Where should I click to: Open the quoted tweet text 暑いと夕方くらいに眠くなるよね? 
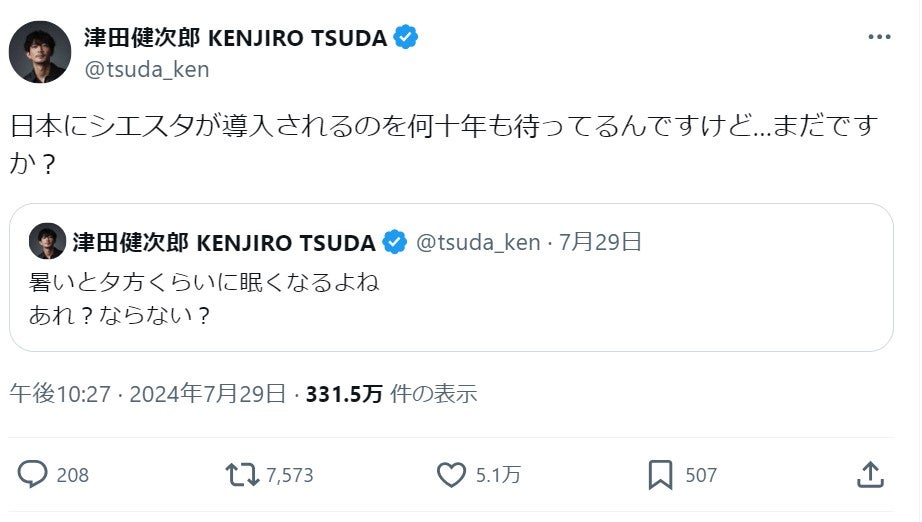[x=205, y=282]
